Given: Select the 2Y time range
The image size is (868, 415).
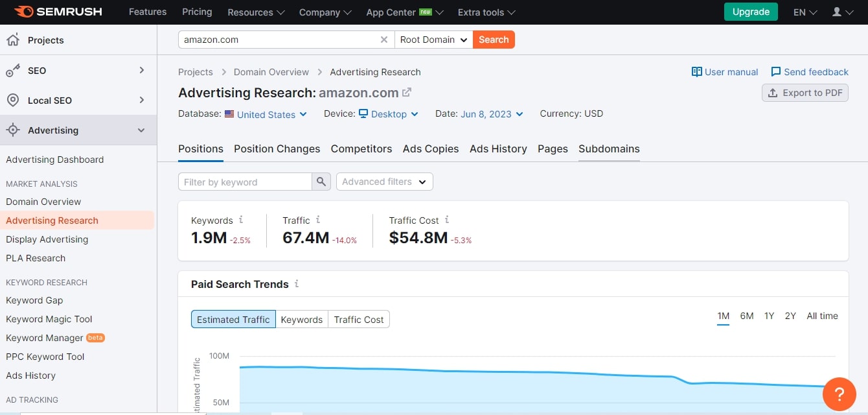Looking at the screenshot, I should (790, 316).
